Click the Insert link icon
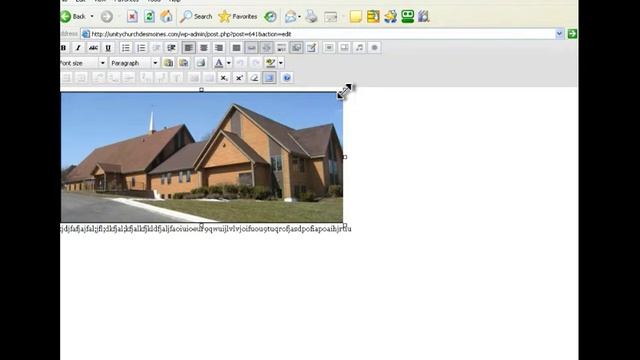This screenshot has width=640, height=360. tap(251, 48)
